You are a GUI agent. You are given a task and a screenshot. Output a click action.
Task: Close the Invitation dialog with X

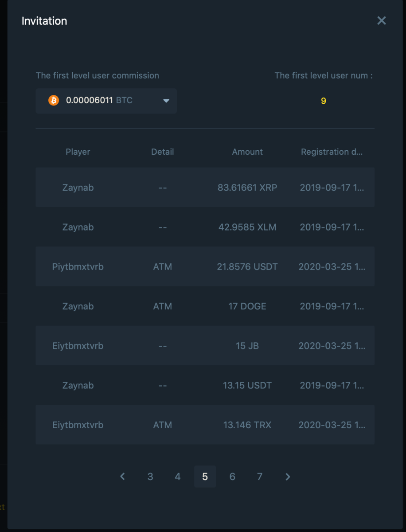tap(381, 21)
